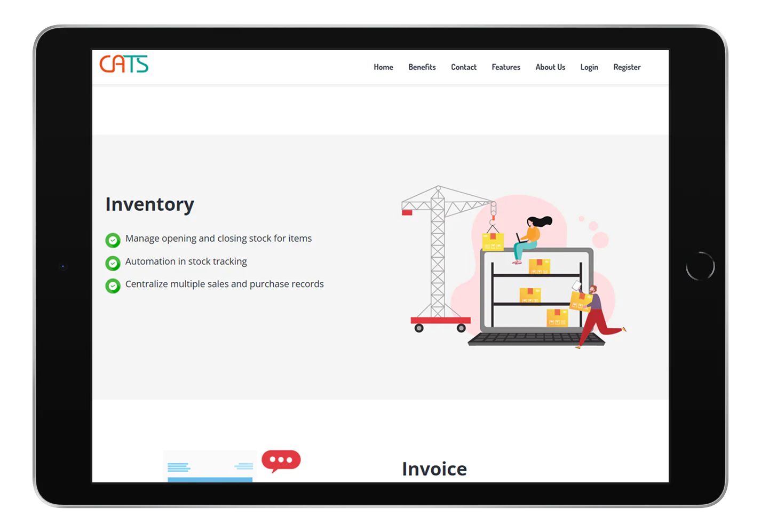
Task: Click the check icon beside Centralize multiple sales
Action: coord(113,286)
